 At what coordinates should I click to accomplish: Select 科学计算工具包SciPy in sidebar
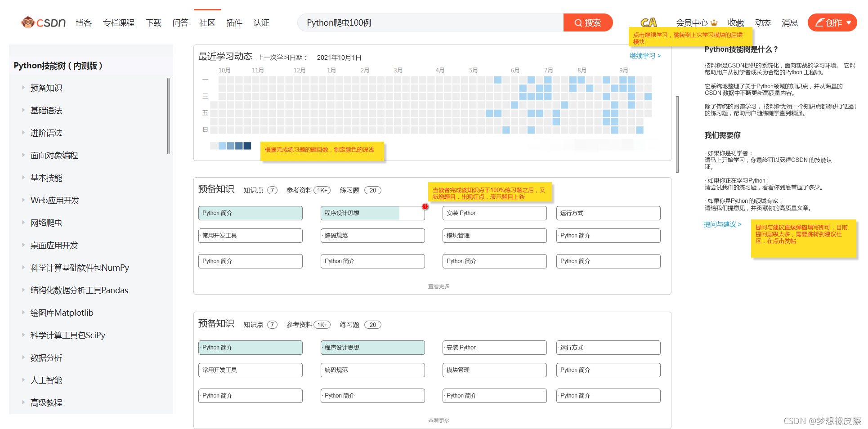tap(68, 335)
